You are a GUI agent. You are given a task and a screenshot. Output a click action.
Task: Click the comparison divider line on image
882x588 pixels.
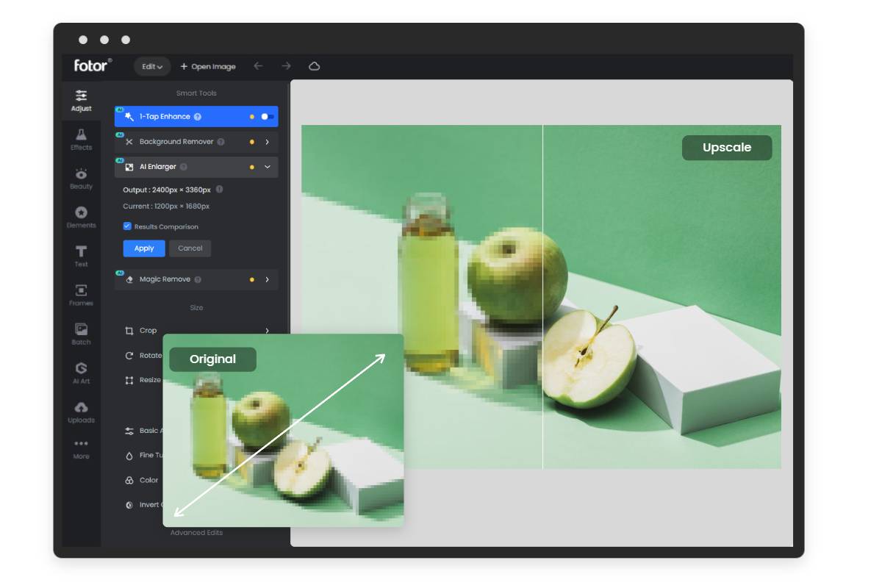click(x=542, y=294)
